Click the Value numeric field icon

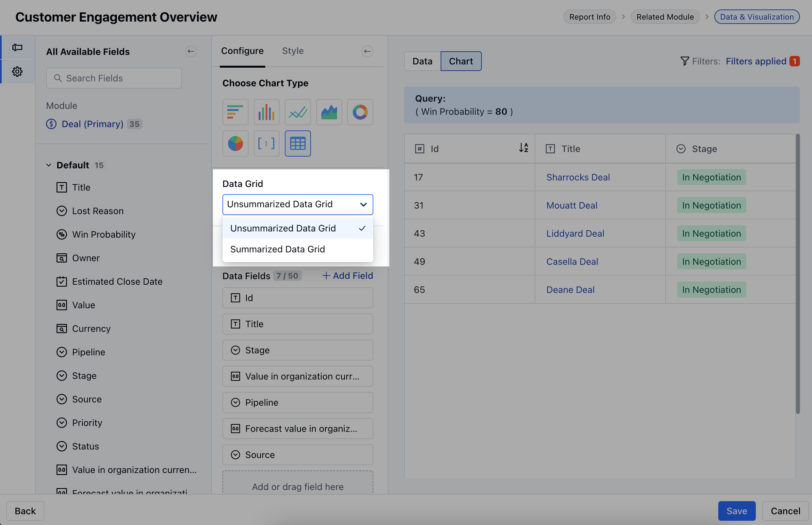[62, 305]
